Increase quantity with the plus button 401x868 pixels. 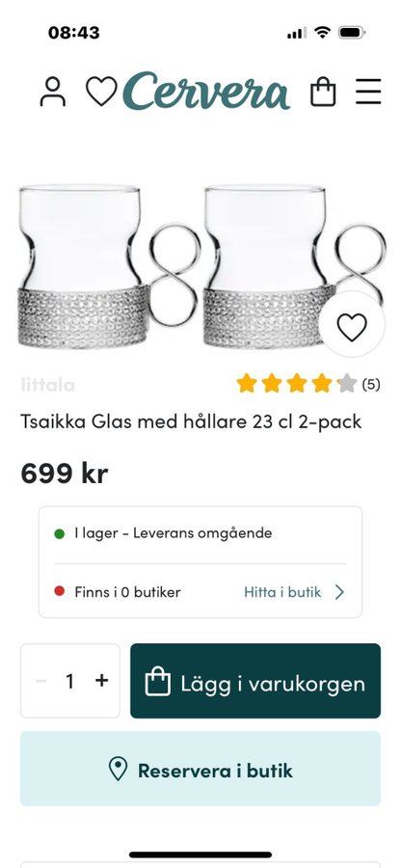tap(102, 680)
